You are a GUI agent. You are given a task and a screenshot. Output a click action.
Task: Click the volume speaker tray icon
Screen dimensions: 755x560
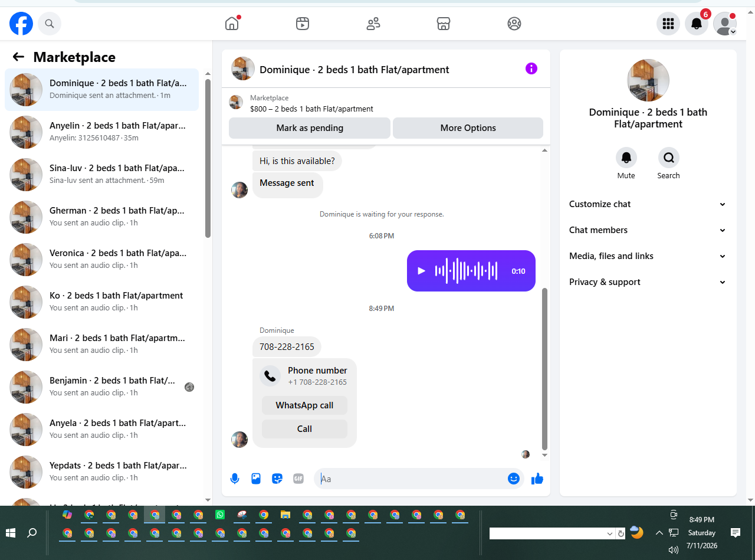coord(674,550)
